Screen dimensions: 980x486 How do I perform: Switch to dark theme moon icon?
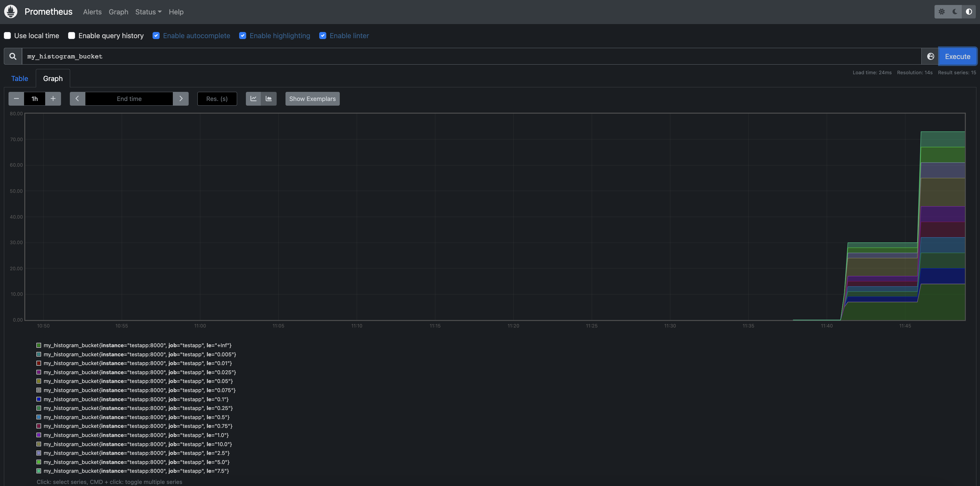point(955,12)
